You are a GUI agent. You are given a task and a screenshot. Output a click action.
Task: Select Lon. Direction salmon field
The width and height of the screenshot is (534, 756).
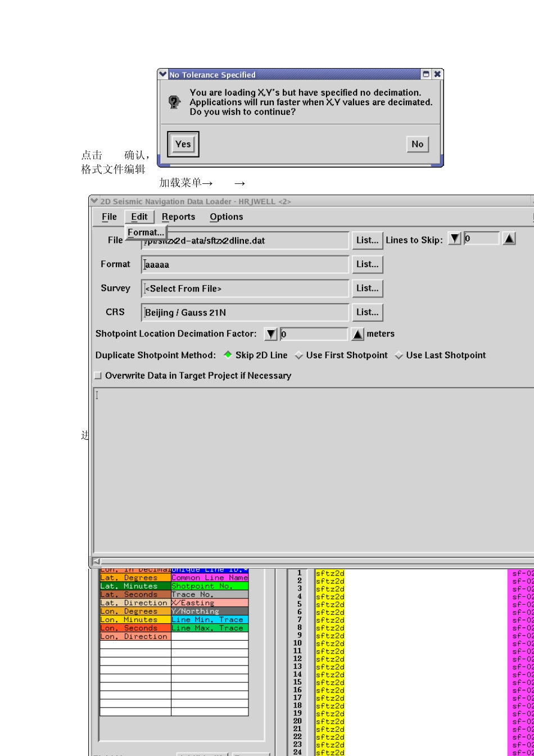tap(135, 637)
